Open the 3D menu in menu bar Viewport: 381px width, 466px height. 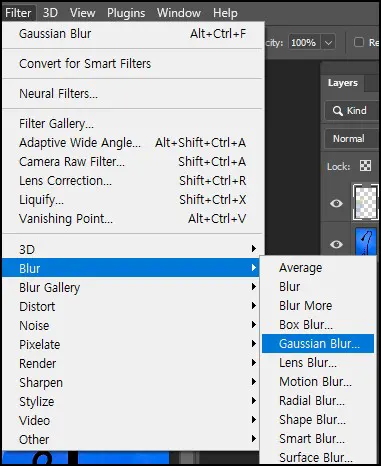pyautogui.click(x=50, y=13)
